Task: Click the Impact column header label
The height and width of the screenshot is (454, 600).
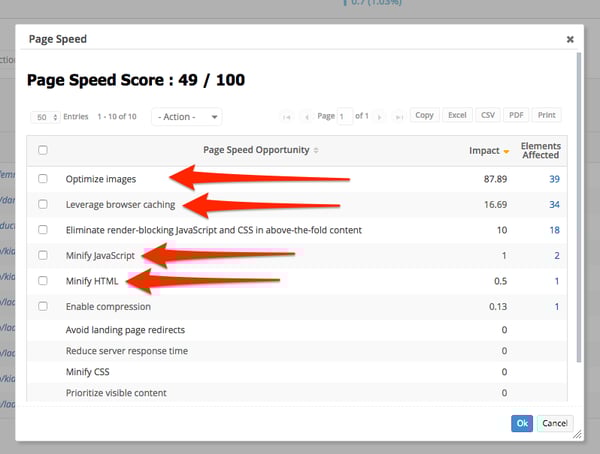Action: point(484,151)
